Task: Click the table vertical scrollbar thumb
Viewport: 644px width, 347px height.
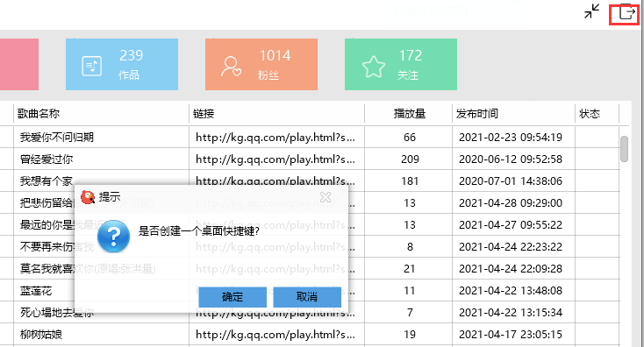Action: pos(625,149)
